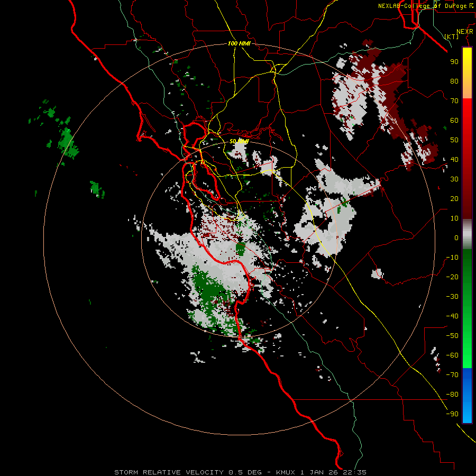The height and width of the screenshot is (476, 476).
Task: Select the positive 30 knot scale label
Action: 454,179
